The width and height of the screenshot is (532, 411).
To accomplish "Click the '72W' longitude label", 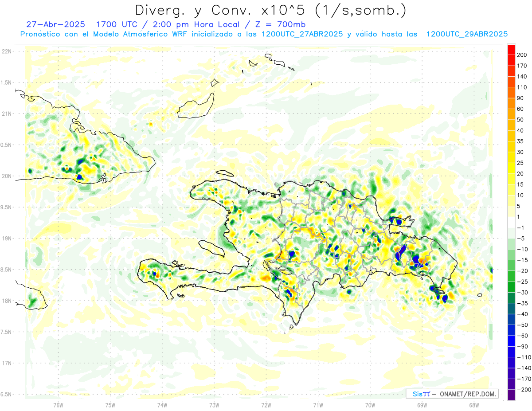I will point(266,405).
